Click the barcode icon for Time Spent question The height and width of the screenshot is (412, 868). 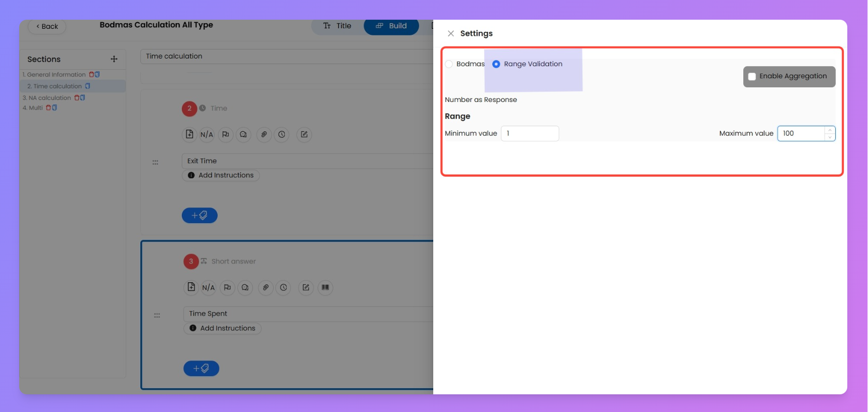click(x=326, y=288)
